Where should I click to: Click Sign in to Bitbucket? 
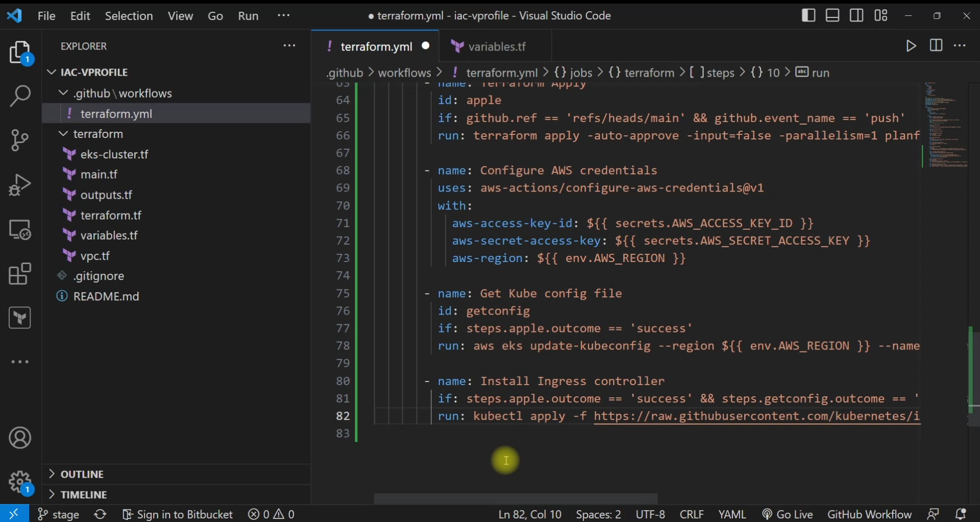coord(178,514)
